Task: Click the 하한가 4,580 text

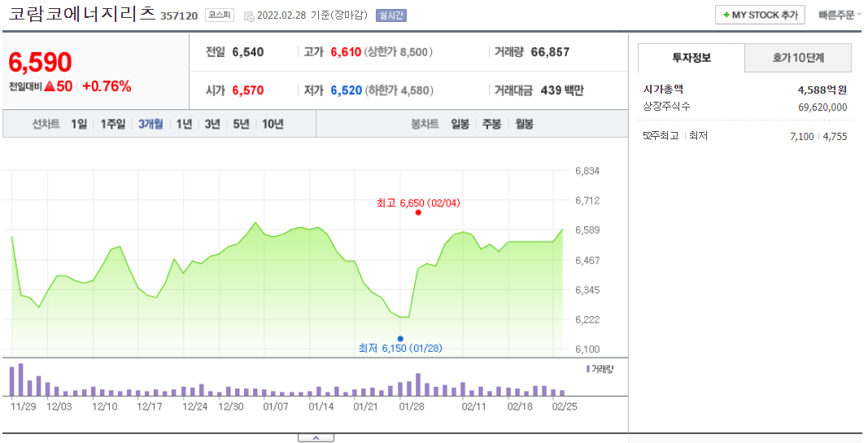Action: [x=399, y=90]
